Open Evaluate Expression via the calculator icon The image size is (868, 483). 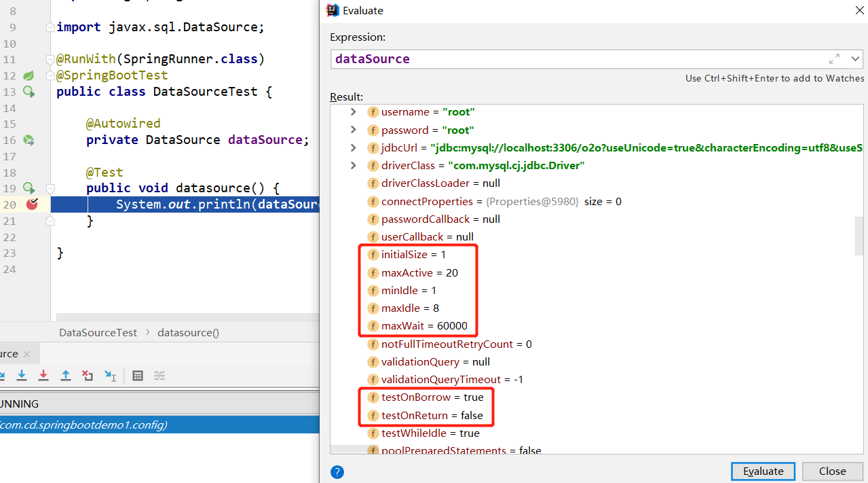138,376
